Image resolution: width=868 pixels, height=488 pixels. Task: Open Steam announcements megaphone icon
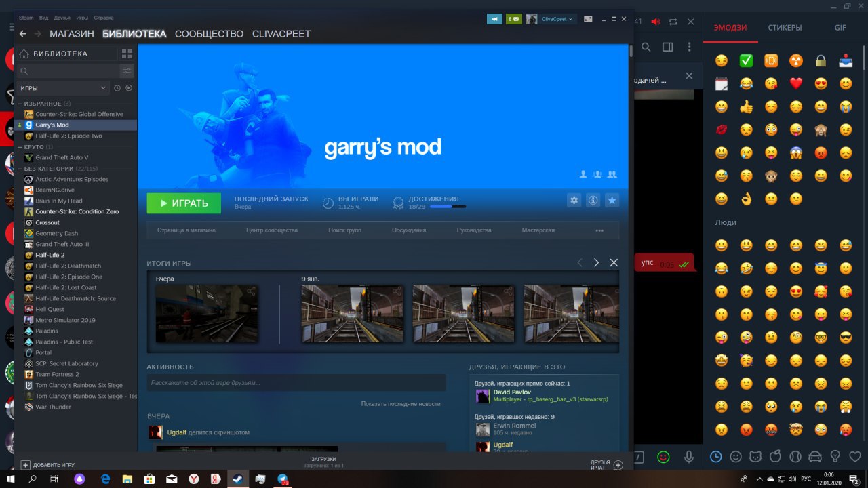[x=494, y=19]
